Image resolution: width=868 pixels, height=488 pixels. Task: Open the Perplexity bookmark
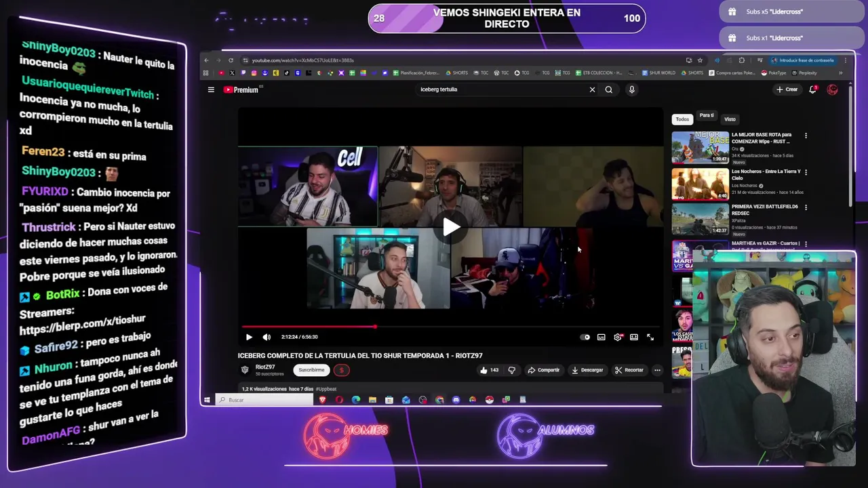tap(804, 73)
